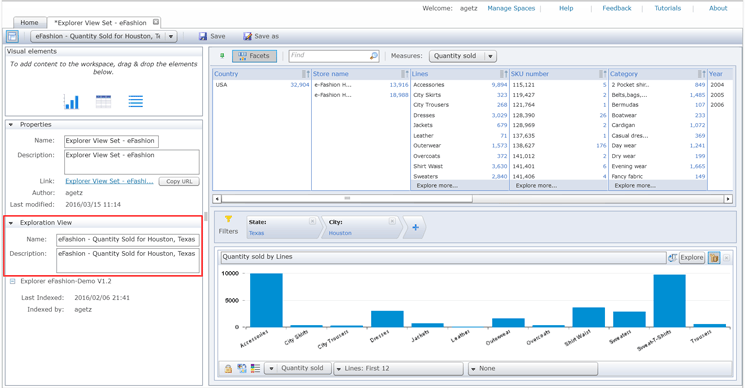This screenshot has width=745, height=388.
Task: Click the yellow Filters funnel icon
Action: 228,219
